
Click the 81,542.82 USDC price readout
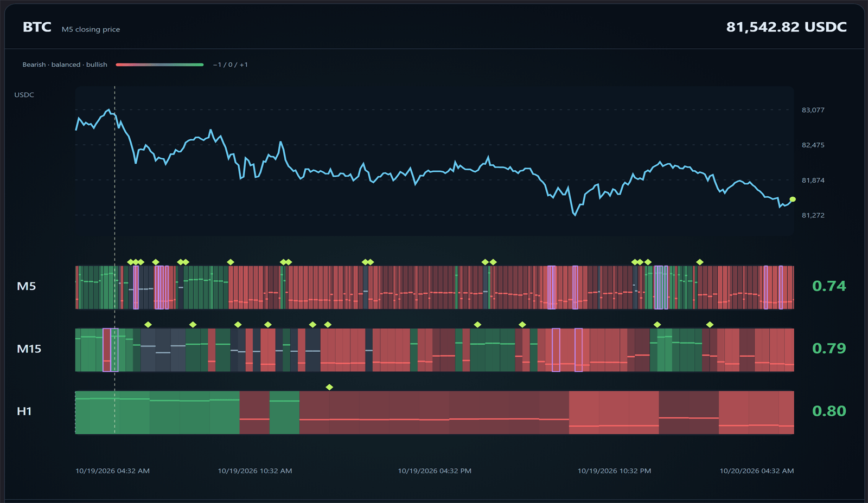pos(786,27)
